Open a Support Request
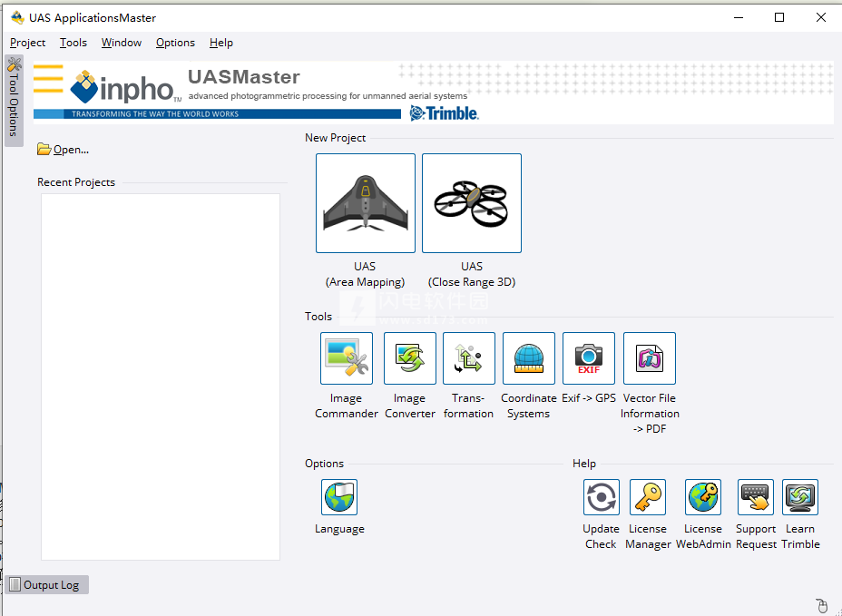 pos(756,497)
